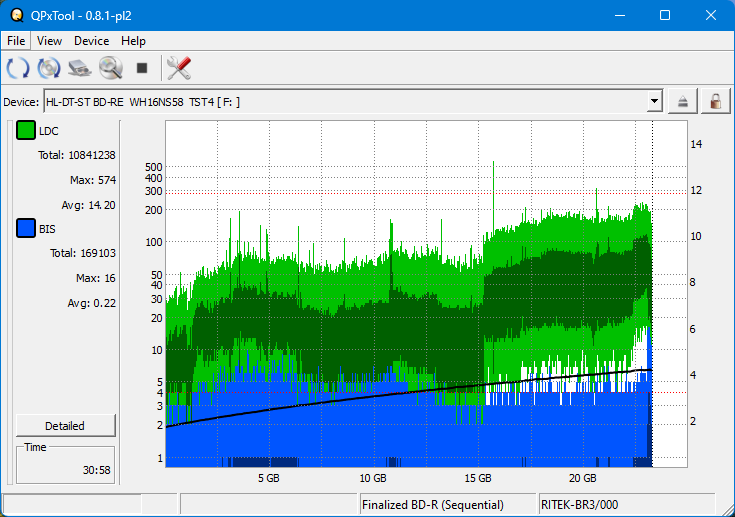Click the 500 error-count axis label
Image resolution: width=735 pixels, height=517 pixels.
point(154,167)
